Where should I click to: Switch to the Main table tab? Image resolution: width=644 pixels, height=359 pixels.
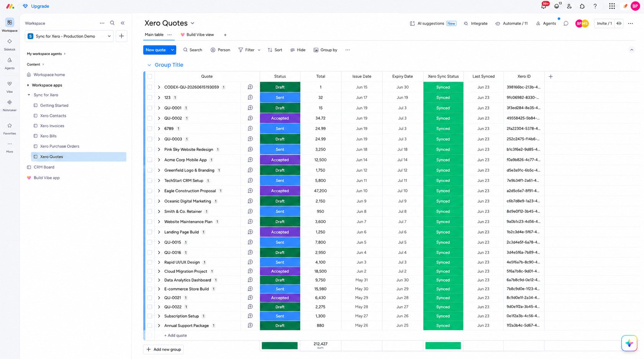[154, 35]
